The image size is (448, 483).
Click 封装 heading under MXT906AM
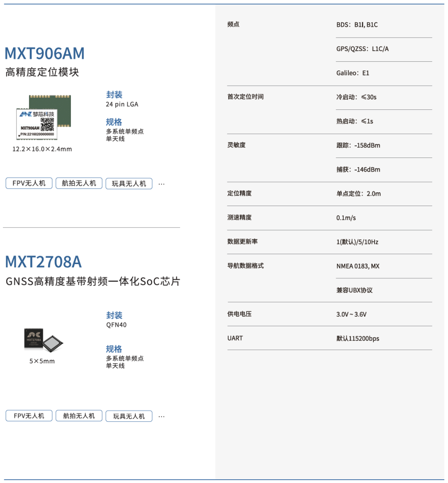click(x=114, y=95)
